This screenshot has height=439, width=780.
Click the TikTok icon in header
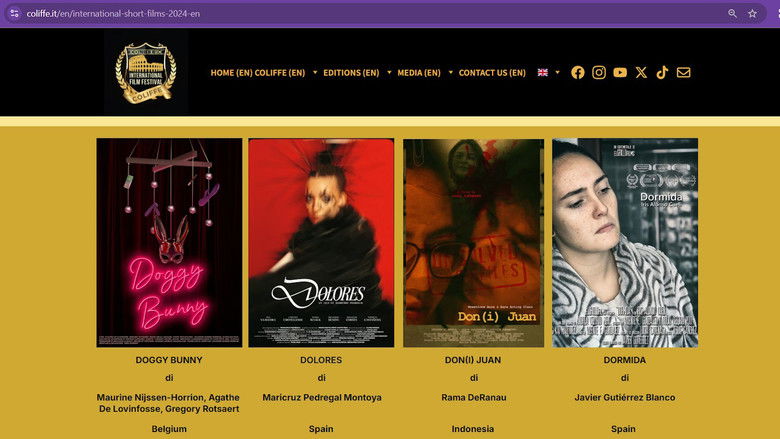click(x=662, y=72)
